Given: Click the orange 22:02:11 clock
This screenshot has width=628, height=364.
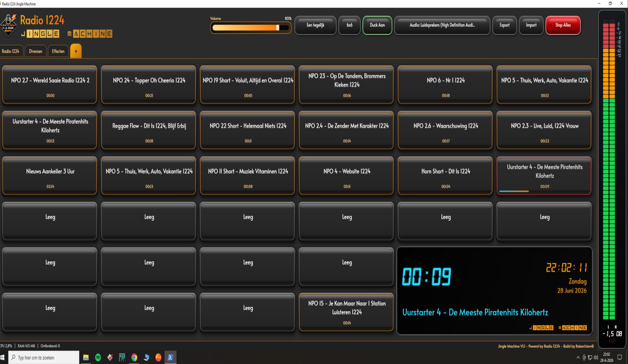Looking at the screenshot, I should pos(566,268).
